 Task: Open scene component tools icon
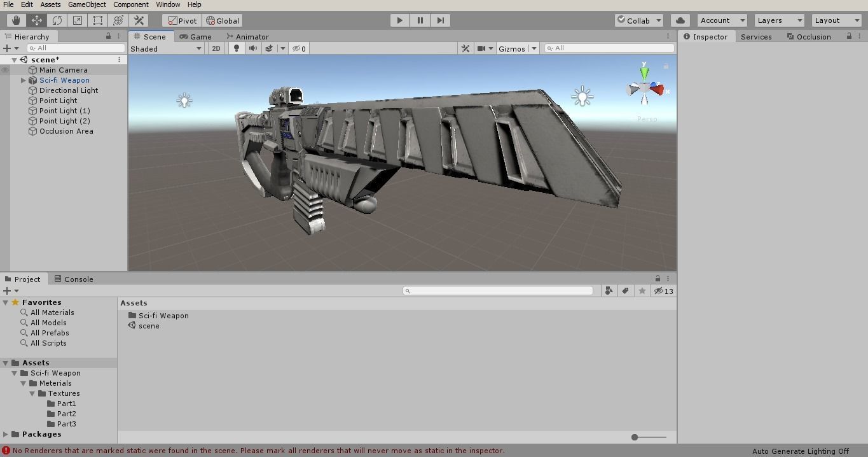click(x=465, y=48)
